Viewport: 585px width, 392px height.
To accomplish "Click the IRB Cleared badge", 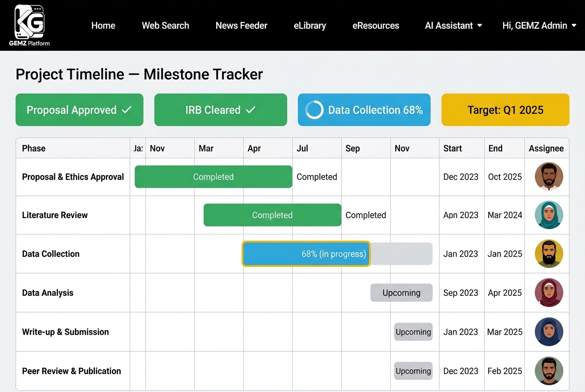I will click(x=221, y=110).
